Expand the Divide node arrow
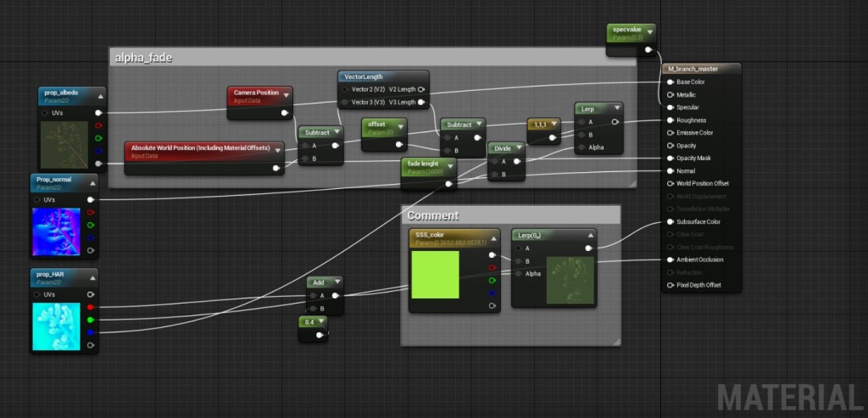The width and height of the screenshot is (868, 418). (520, 148)
